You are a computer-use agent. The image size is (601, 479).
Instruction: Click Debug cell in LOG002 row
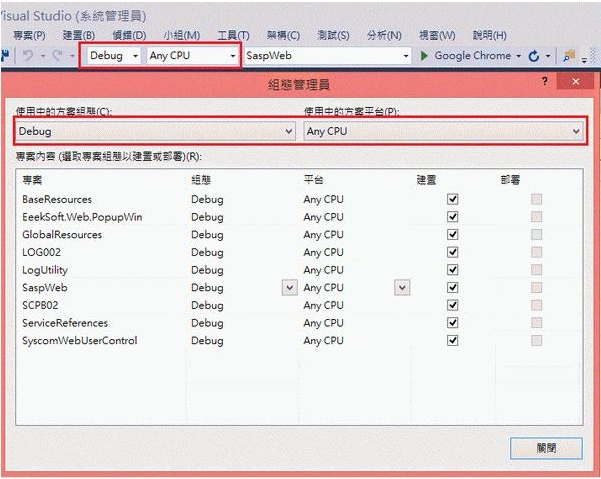pos(207,253)
